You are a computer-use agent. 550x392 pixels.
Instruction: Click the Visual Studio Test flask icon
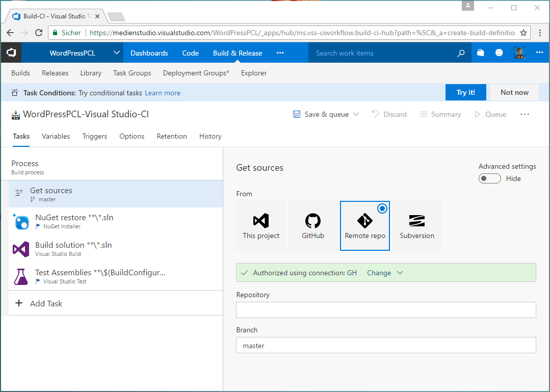tap(21, 277)
